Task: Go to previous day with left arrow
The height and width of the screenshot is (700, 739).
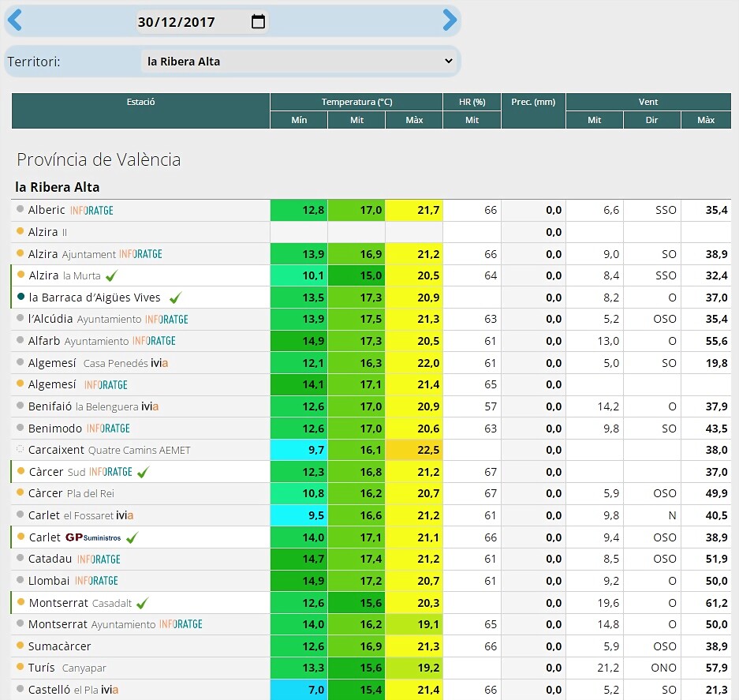Action: click(x=15, y=21)
